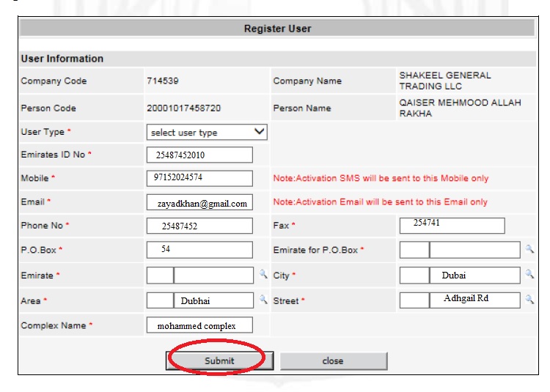
Task: Click the search icon next to Street field
Action: click(x=529, y=300)
